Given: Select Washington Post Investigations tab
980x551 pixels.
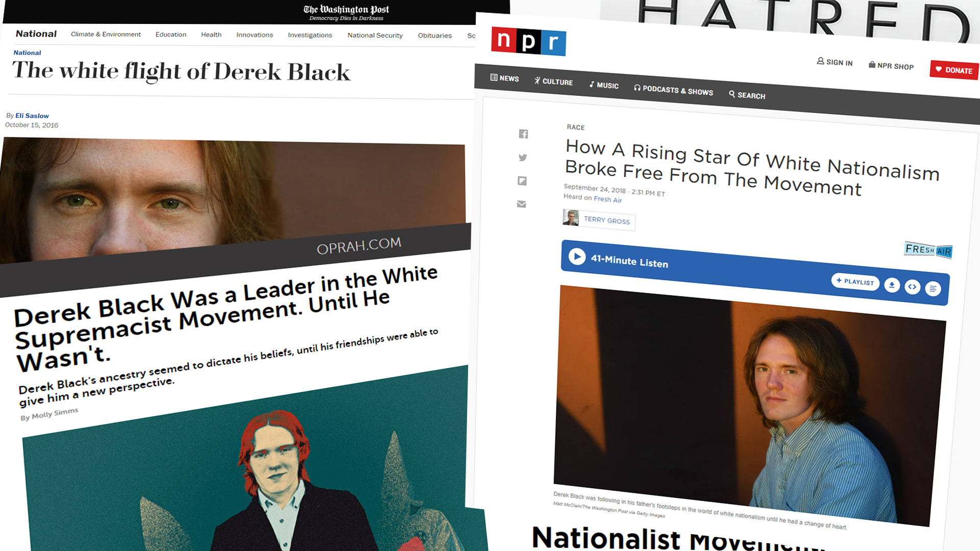Looking at the screenshot, I should (x=310, y=35).
